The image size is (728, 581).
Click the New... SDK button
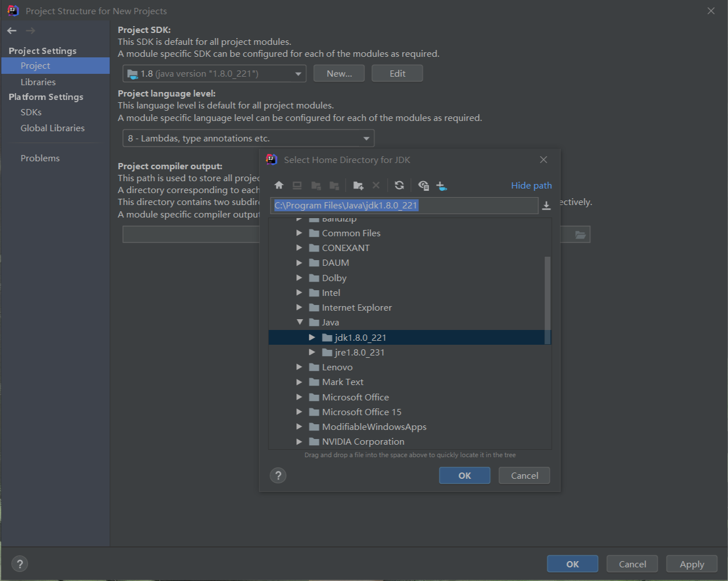tap(339, 73)
